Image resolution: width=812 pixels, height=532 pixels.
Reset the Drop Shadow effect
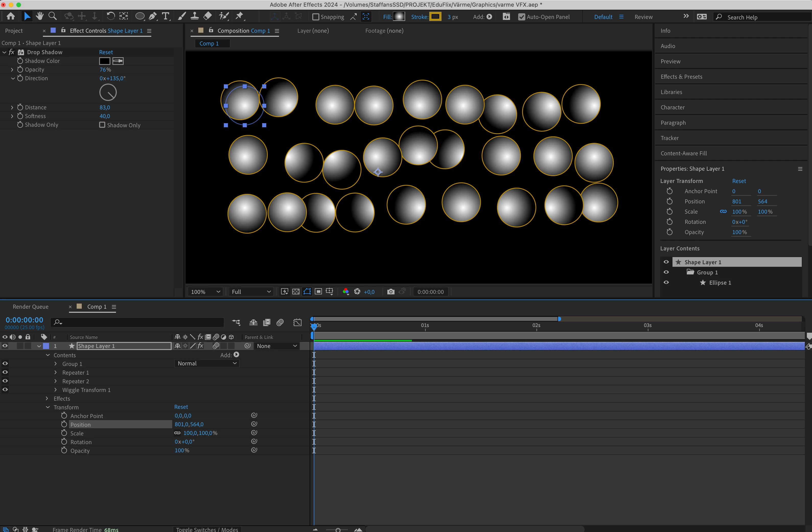(x=106, y=52)
